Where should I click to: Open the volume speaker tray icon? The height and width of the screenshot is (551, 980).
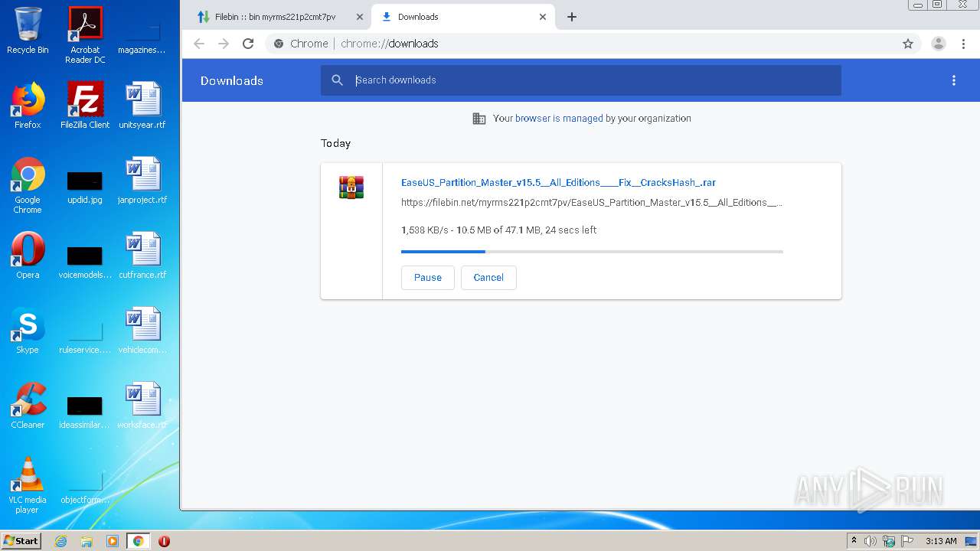pos(871,541)
